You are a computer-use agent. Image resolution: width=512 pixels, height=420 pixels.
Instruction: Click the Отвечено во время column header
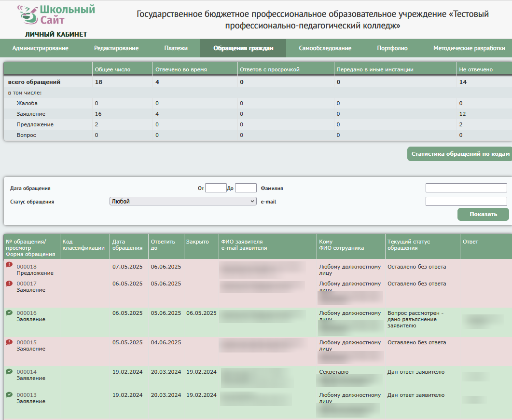(x=181, y=69)
